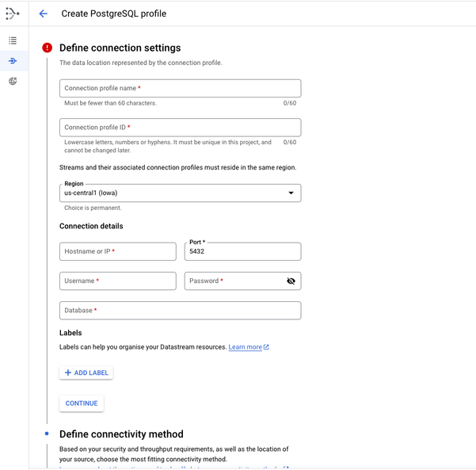Screen dimensions: 476x470
Task: Click the Datastream logo icon
Action: (13, 13)
